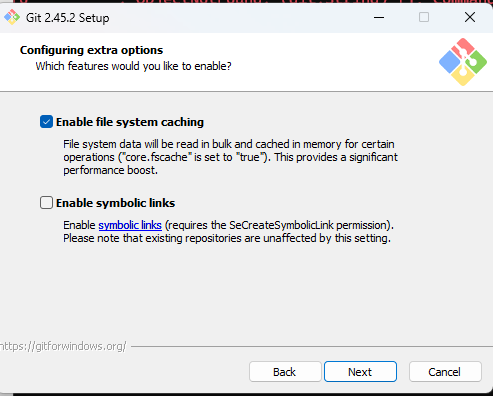Click 'Which features would you like to enable?'
The height and width of the screenshot is (396, 493).
[x=133, y=66]
